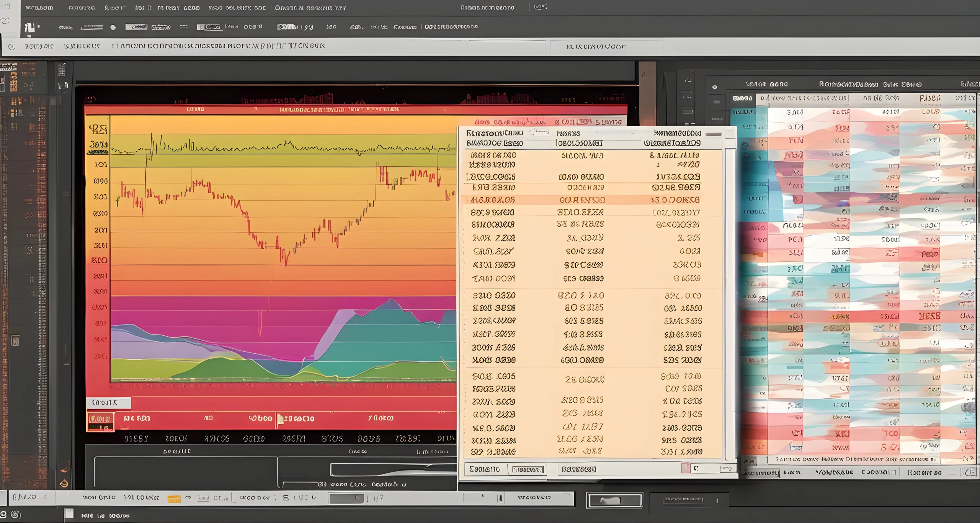
Task: Click the orange-bordered button below the gray label box
Action: [100, 421]
